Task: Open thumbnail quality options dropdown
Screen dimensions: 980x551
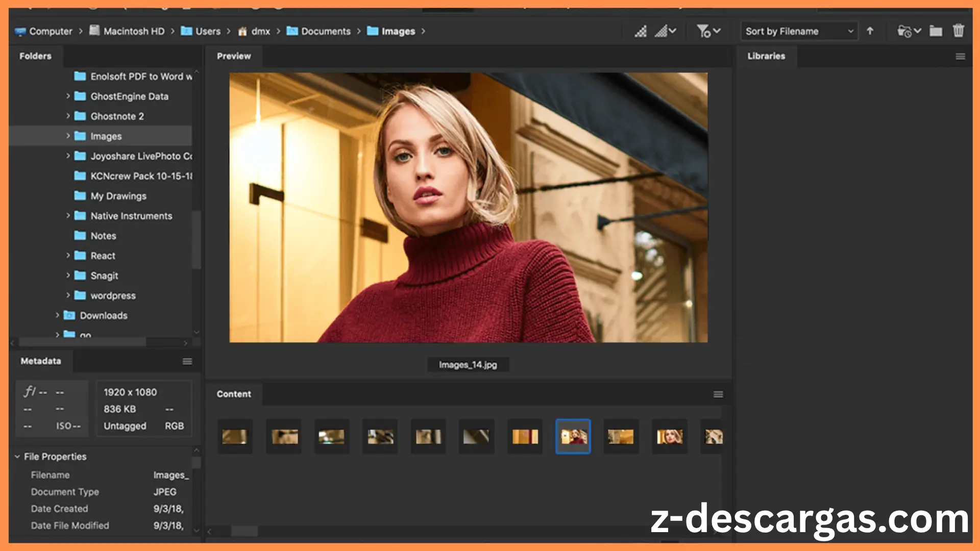Action: tap(666, 31)
